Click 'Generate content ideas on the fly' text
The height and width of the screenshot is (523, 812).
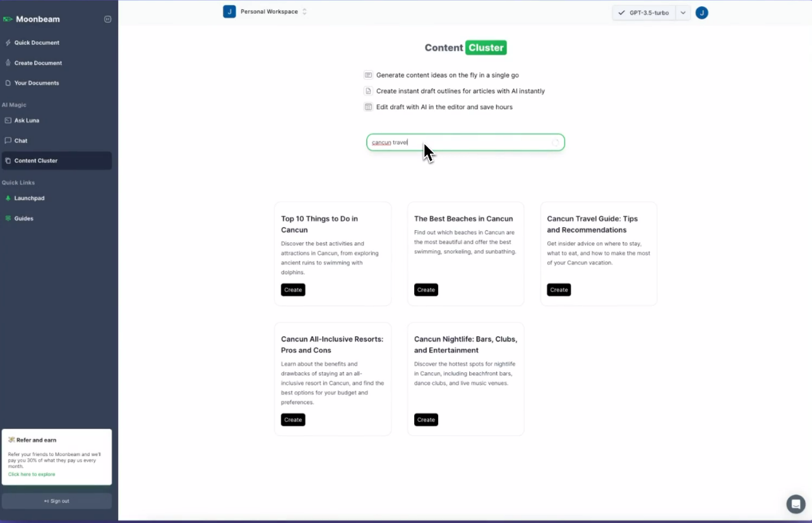coord(448,75)
